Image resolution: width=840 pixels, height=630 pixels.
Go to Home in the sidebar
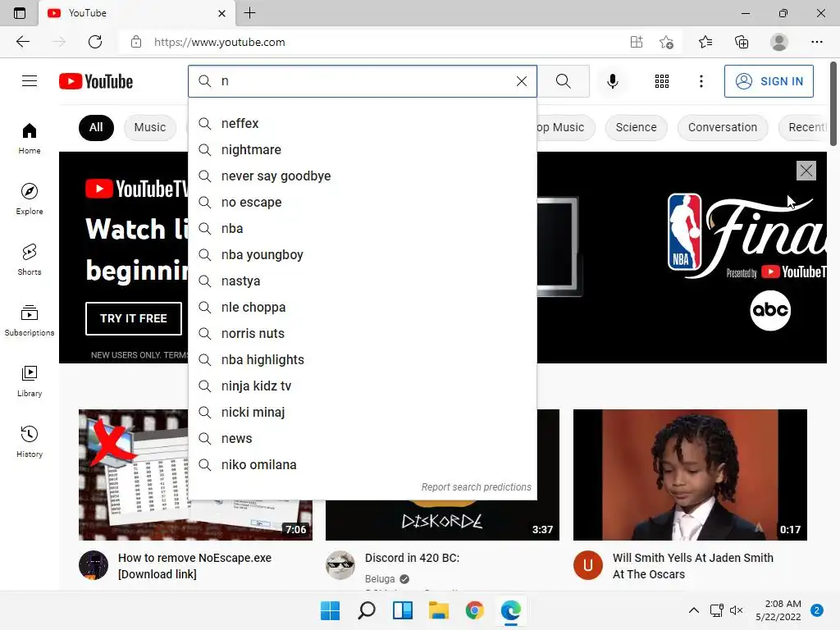30,138
